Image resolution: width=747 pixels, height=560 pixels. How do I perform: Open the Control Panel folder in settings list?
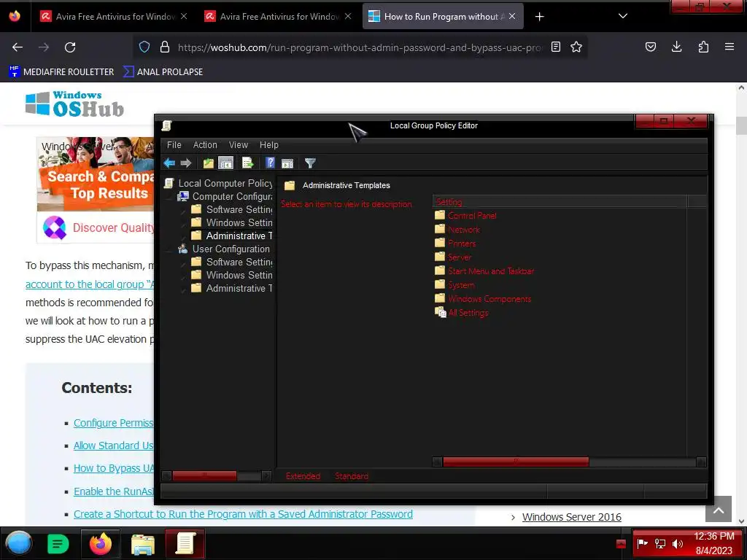point(472,216)
